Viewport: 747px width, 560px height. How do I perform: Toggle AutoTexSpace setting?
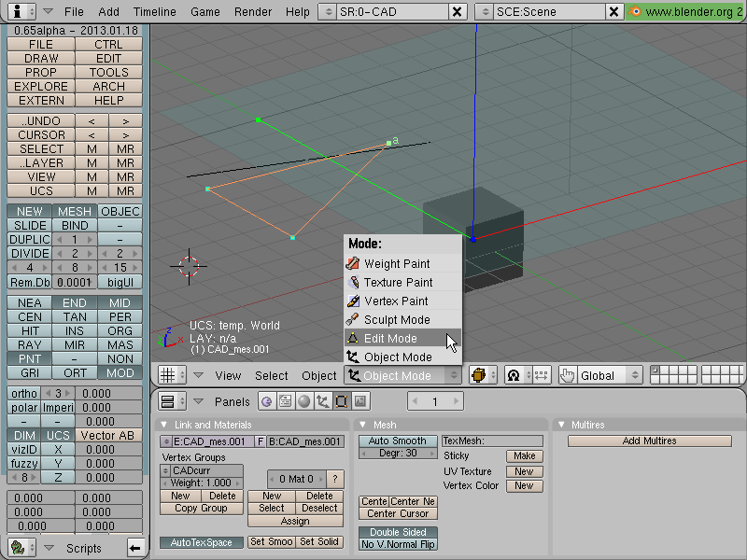click(201, 542)
